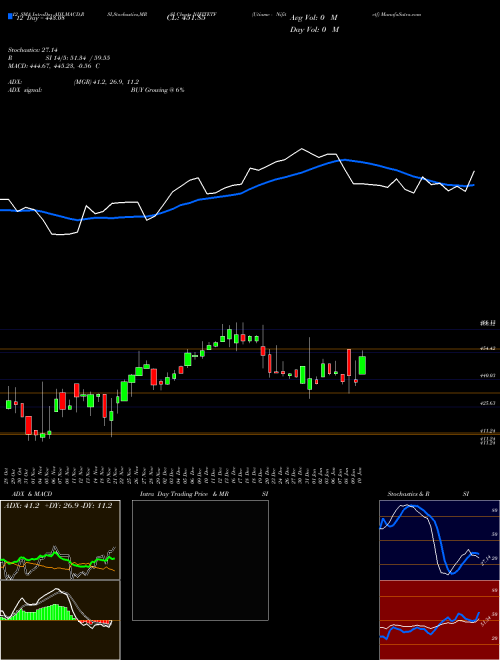Click the ADX: 41.2 +DY: 26.9 -DY: 11.2 label

[x=58, y=506]
